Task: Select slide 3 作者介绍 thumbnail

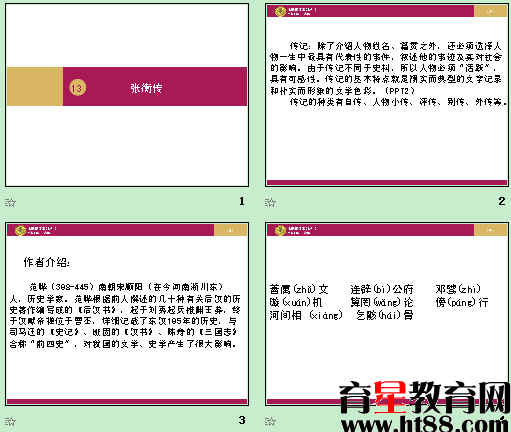Action: pos(127,314)
